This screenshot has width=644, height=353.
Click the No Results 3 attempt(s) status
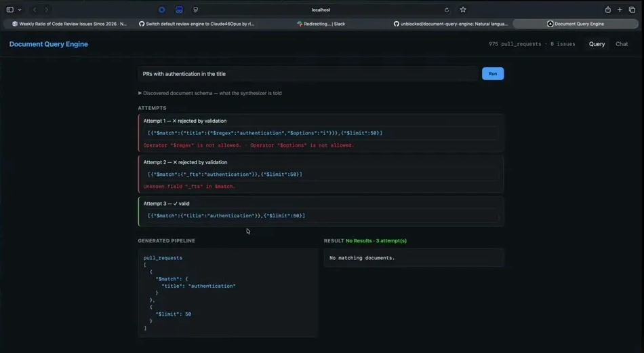[376, 241]
